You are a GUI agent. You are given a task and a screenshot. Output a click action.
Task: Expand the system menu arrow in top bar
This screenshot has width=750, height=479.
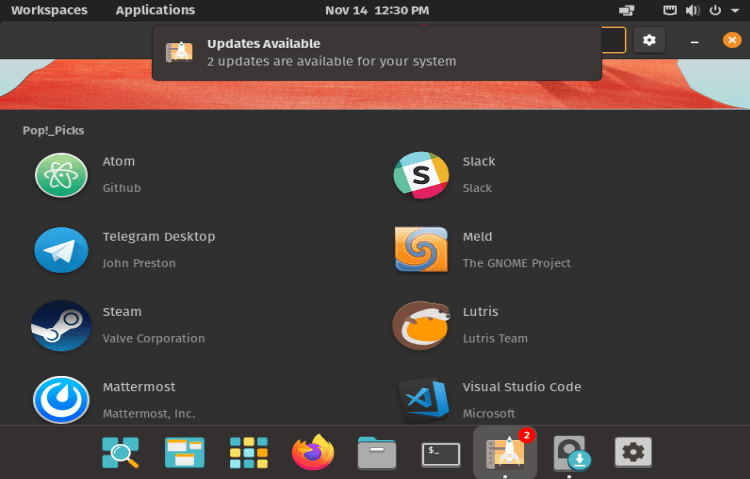click(x=735, y=11)
